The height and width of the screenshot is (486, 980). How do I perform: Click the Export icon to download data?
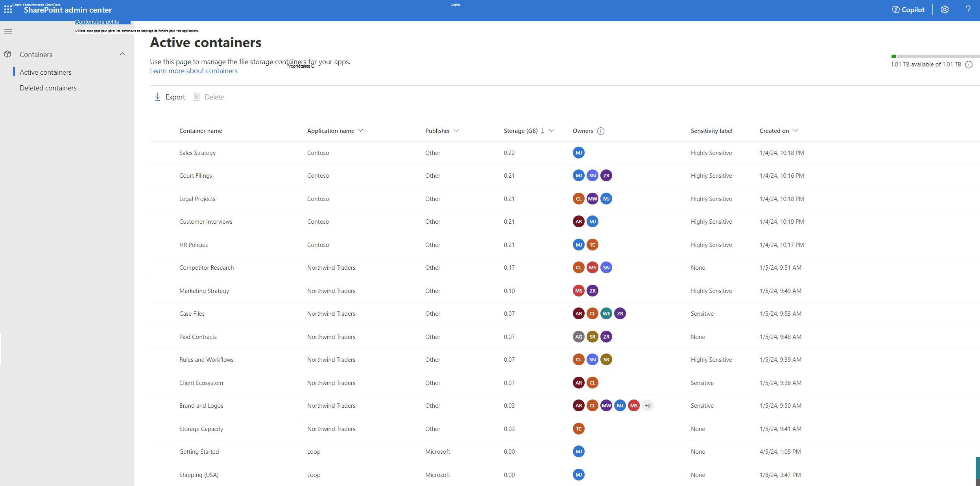tap(157, 97)
